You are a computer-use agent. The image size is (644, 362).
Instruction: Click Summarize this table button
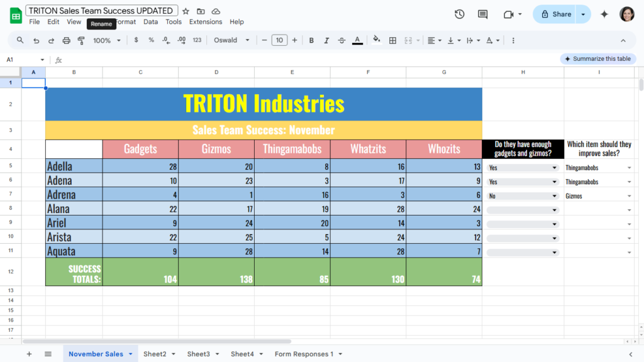(597, 59)
